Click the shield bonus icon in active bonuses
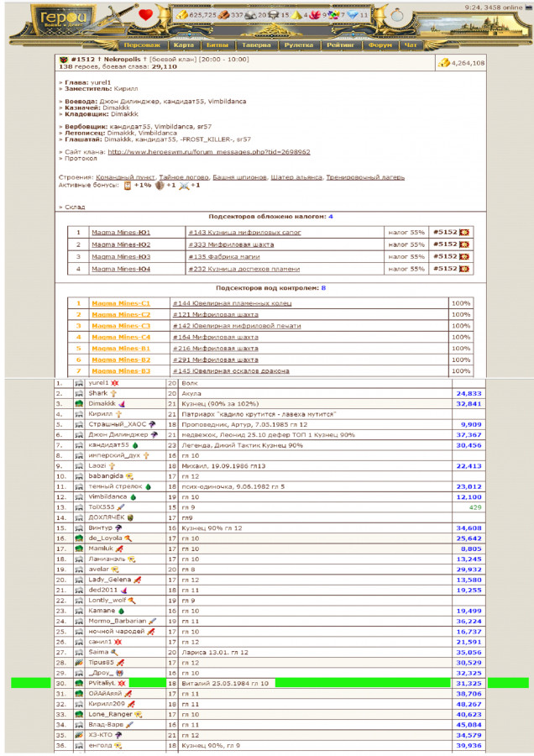This screenshot has width=534, height=756. coord(160,185)
